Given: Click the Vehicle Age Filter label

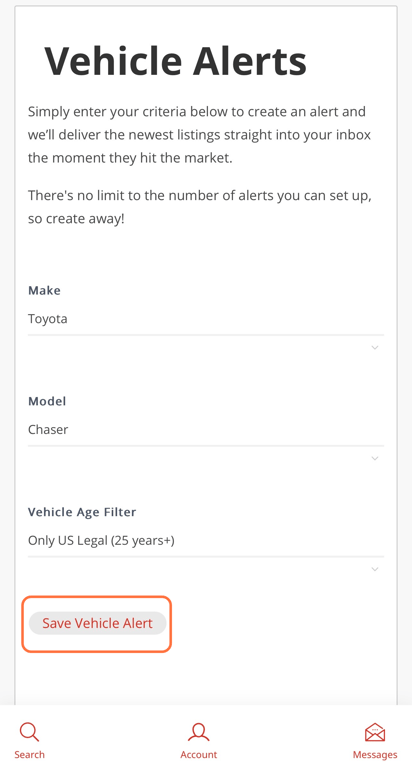Looking at the screenshot, I should click(x=82, y=512).
